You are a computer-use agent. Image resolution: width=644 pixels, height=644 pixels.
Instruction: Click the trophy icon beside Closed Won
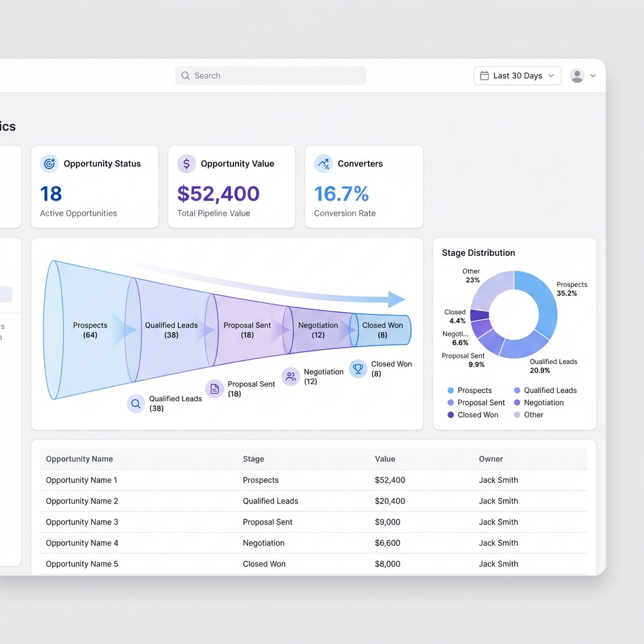(358, 369)
